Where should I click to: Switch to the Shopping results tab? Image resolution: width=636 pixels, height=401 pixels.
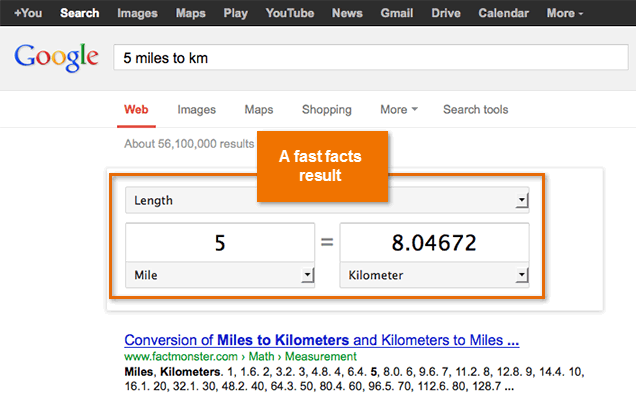(x=327, y=109)
